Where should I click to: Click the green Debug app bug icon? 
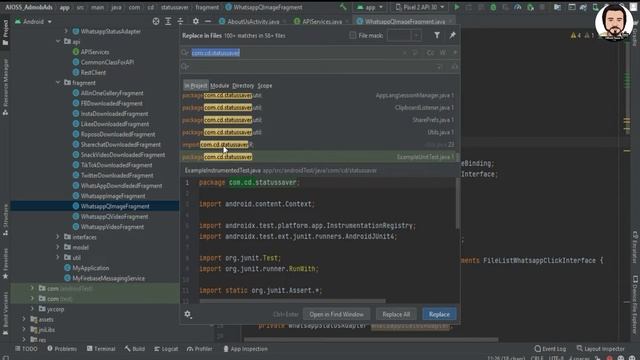tap(493, 7)
